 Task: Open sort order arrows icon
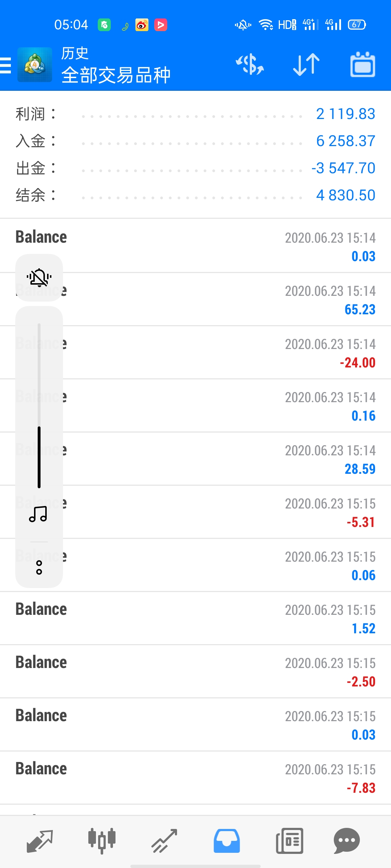click(x=306, y=65)
